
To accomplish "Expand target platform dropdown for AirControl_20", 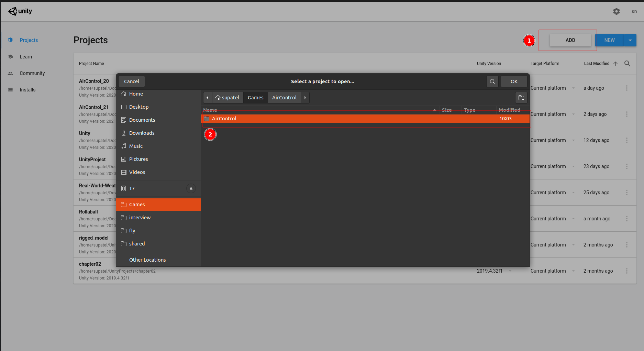I will [574, 88].
